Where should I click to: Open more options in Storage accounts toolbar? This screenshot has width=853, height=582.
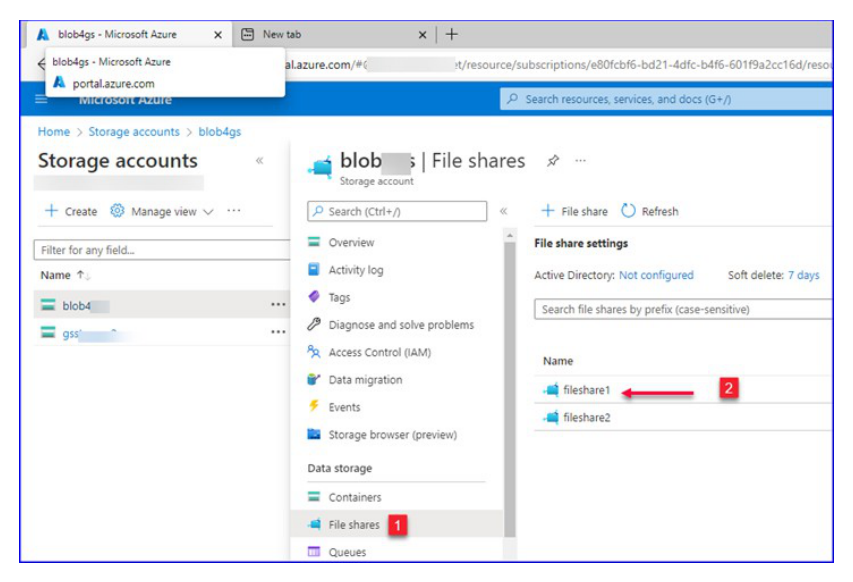tap(234, 210)
